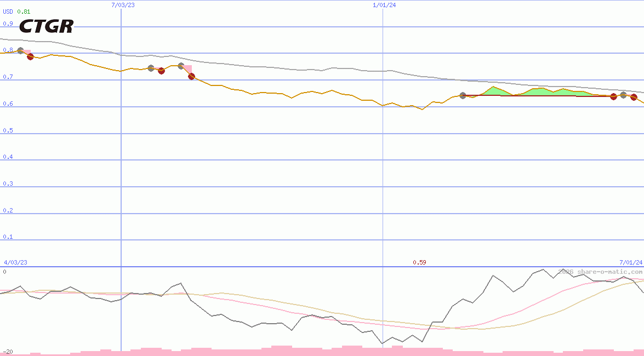Screen dimensions: 644x356
Task: Click the red sell marker below the buy marker
Action: coord(31,56)
